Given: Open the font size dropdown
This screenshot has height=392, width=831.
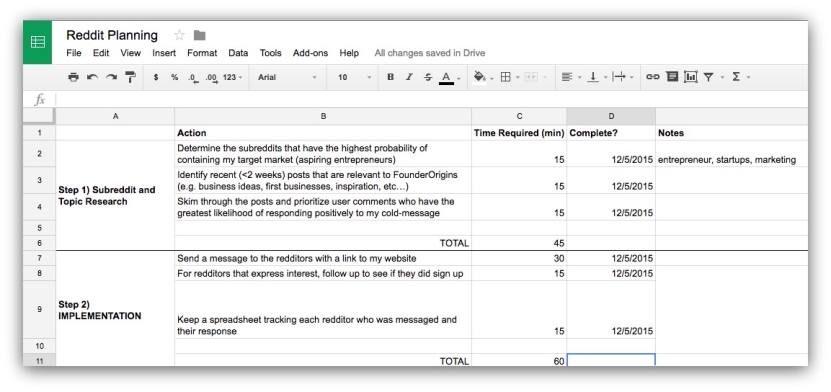Looking at the screenshot, I should click(x=354, y=77).
